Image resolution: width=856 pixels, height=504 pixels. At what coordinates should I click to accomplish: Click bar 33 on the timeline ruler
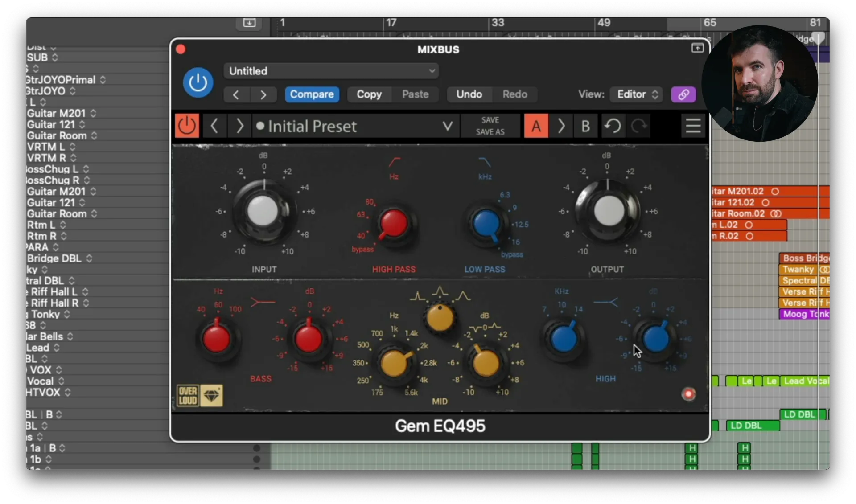tap(498, 22)
